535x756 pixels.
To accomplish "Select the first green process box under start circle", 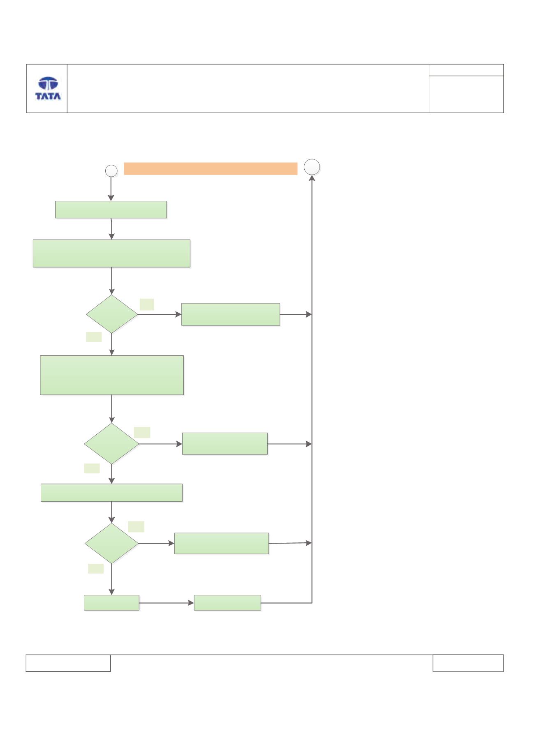I will [x=111, y=210].
